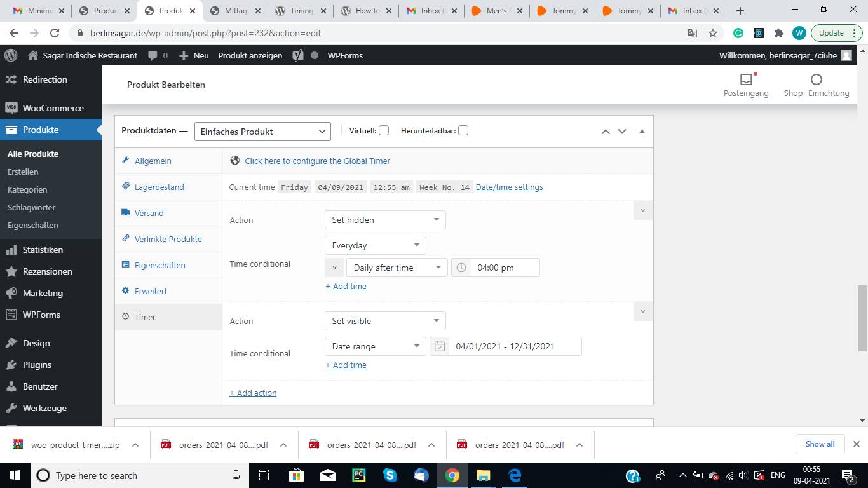The width and height of the screenshot is (868, 488).
Task: Switch to the Allgemein tab
Action: tap(168, 161)
